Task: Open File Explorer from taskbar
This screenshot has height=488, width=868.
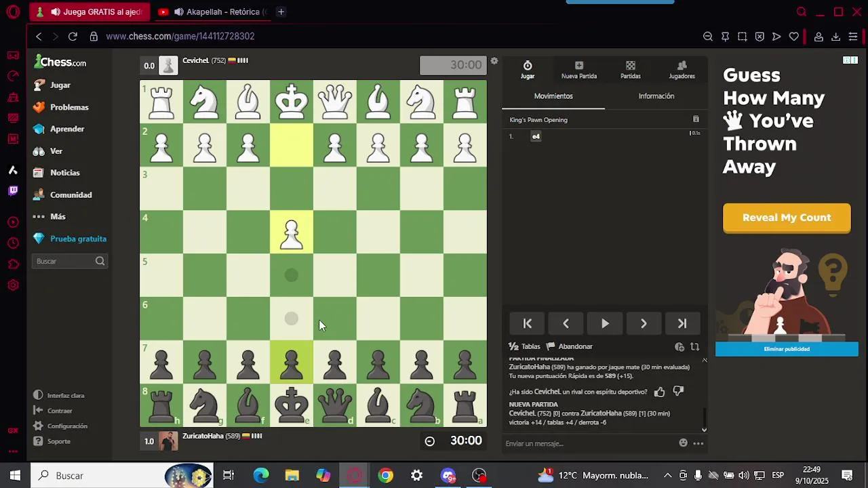Action: [x=292, y=475]
